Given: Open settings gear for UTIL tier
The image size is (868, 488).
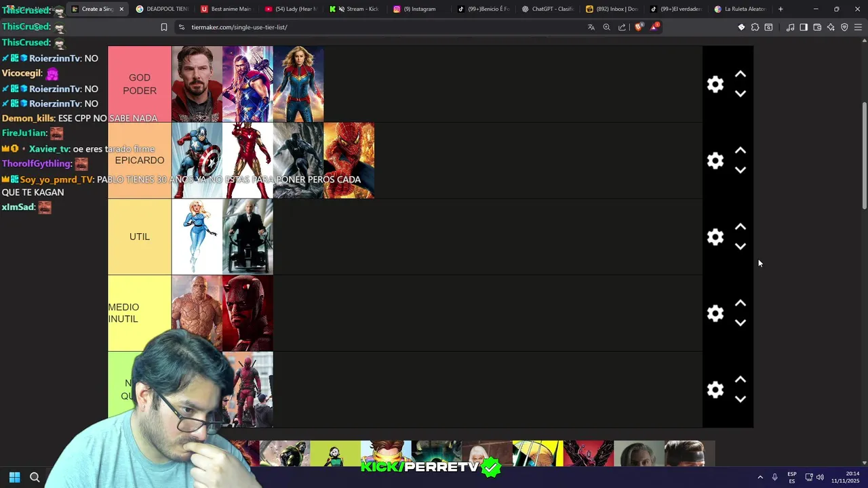Looking at the screenshot, I should 715,237.
